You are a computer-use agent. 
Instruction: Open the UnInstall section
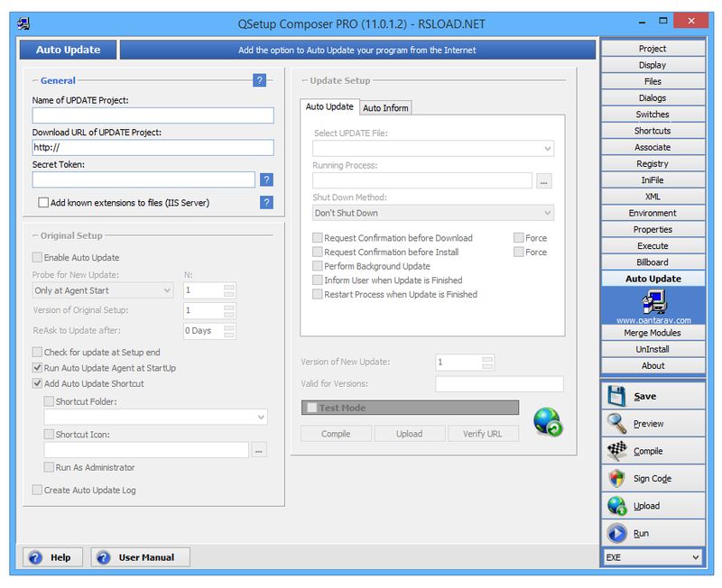pyautogui.click(x=653, y=349)
